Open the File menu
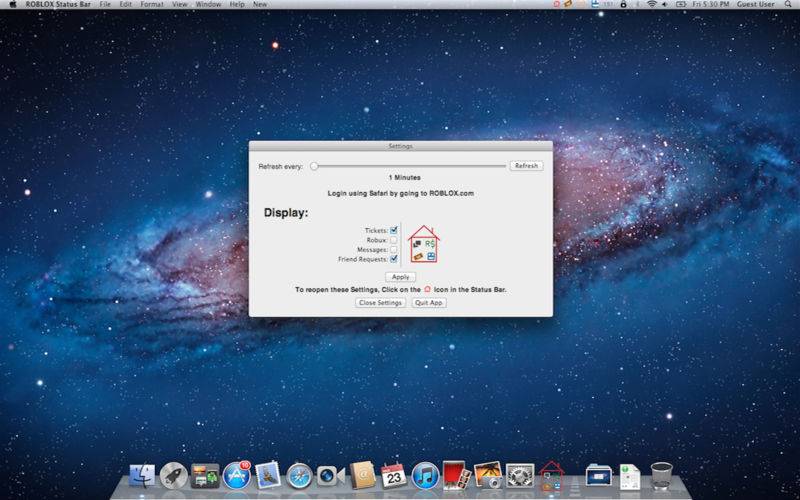800x500 pixels. tap(105, 4)
